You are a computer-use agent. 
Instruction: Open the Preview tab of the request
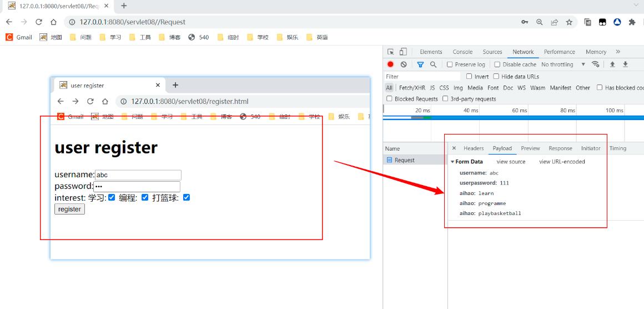(x=530, y=148)
